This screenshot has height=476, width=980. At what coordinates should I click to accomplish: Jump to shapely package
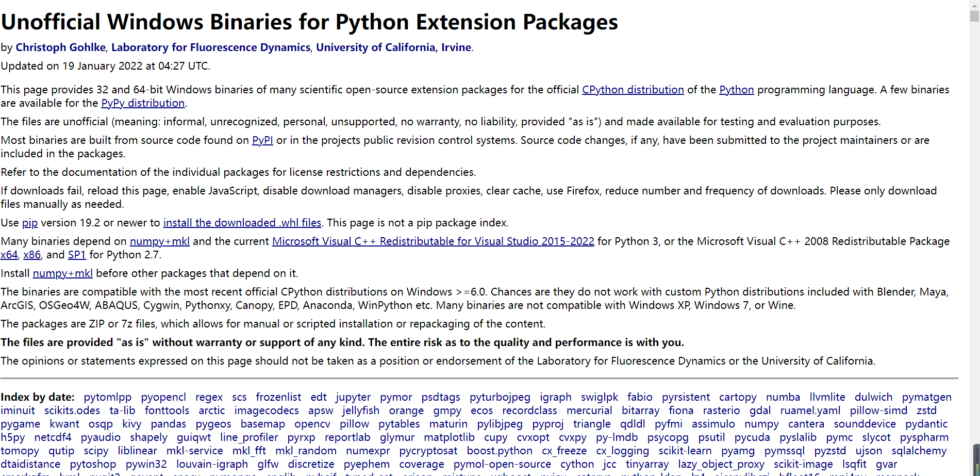[148, 437]
